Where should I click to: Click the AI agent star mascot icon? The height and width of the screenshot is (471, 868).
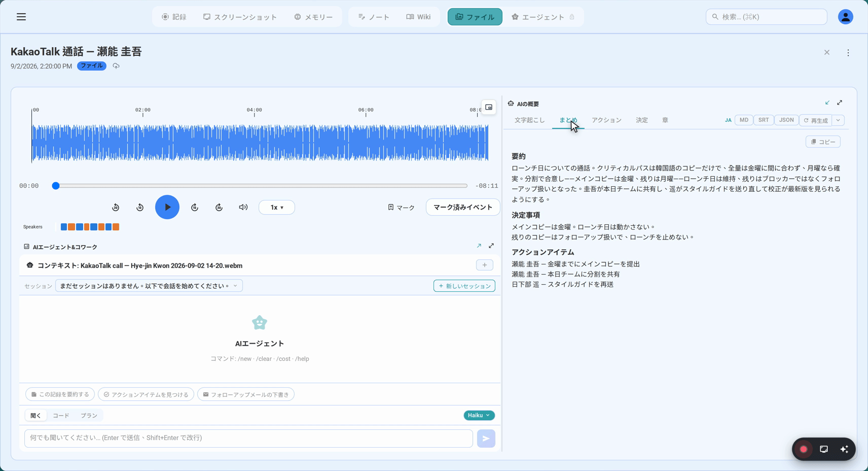pos(260,322)
